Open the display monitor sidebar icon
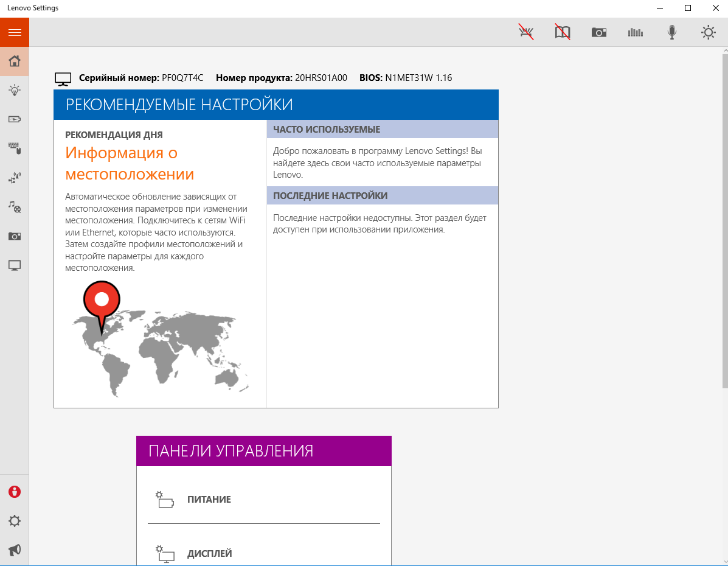This screenshot has height=566, width=728. pos(15,265)
